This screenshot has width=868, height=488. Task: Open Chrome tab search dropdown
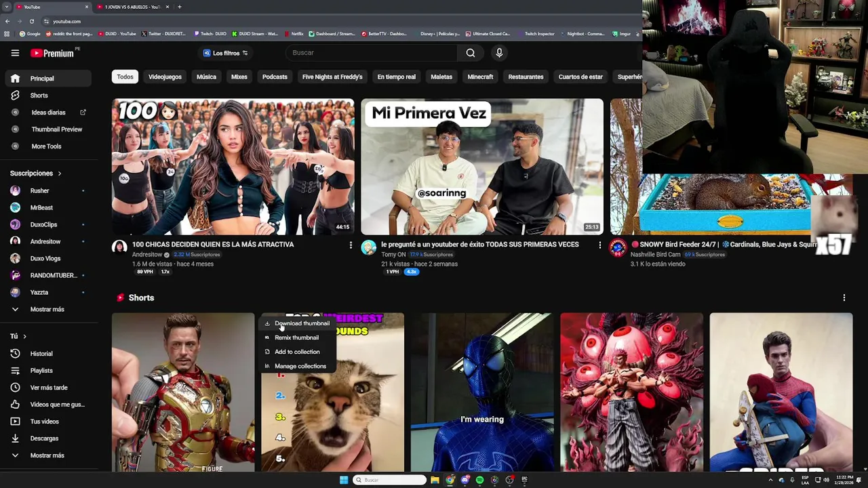[7, 7]
